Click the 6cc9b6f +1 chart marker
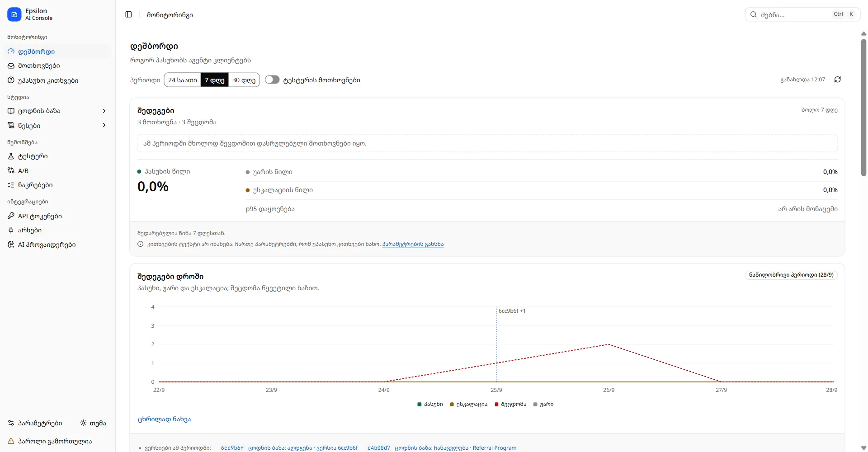The height and width of the screenshot is (452, 868). tap(512, 311)
